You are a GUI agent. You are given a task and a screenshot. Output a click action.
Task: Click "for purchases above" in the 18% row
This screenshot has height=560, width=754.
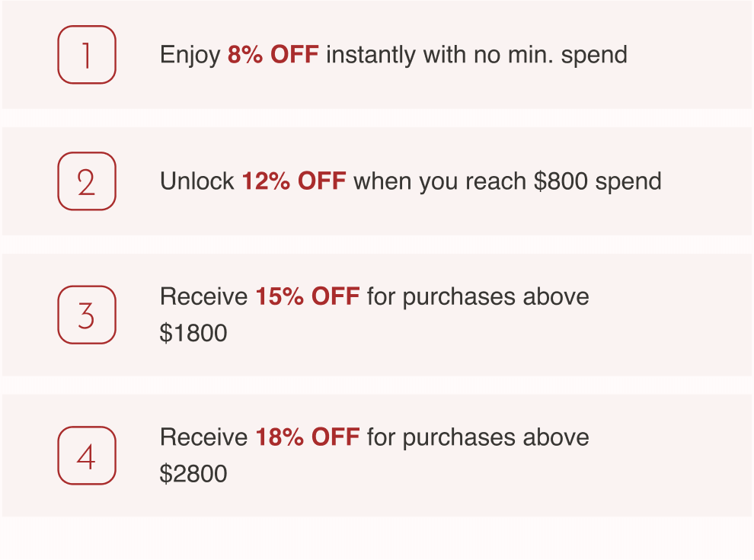click(478, 437)
